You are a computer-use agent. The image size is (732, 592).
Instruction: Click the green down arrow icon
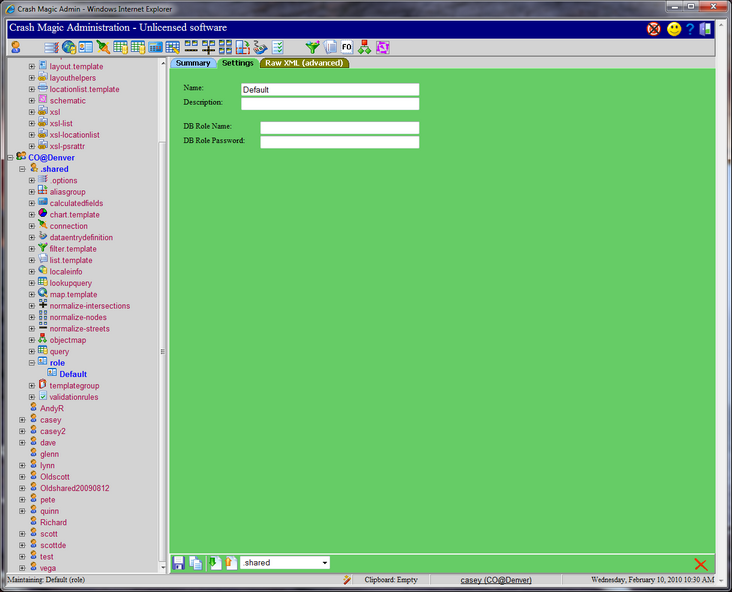(213, 563)
